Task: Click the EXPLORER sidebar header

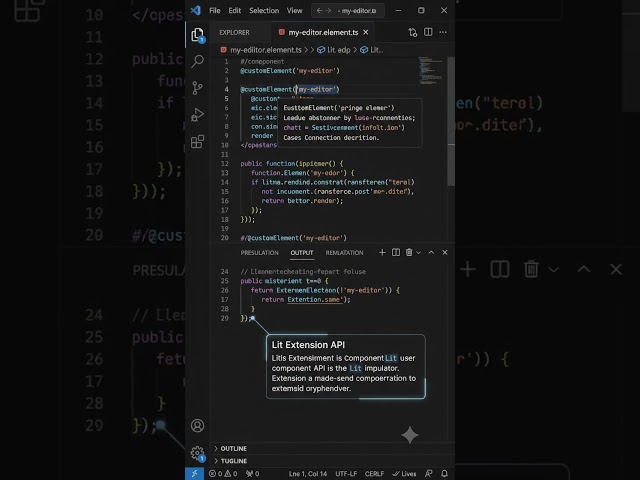Action: 234,32
